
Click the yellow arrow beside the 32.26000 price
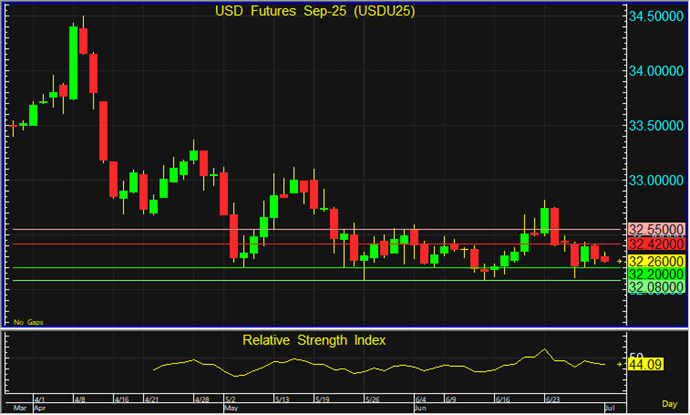point(620,260)
